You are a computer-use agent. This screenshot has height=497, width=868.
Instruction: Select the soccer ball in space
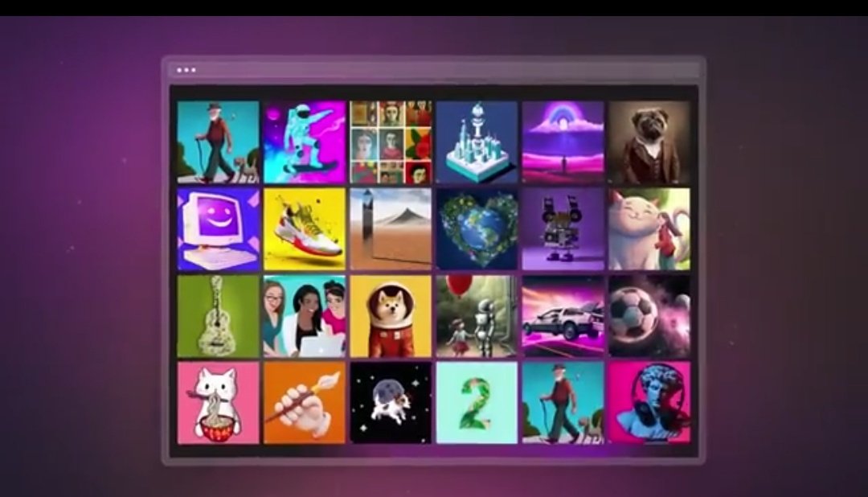tap(649, 316)
